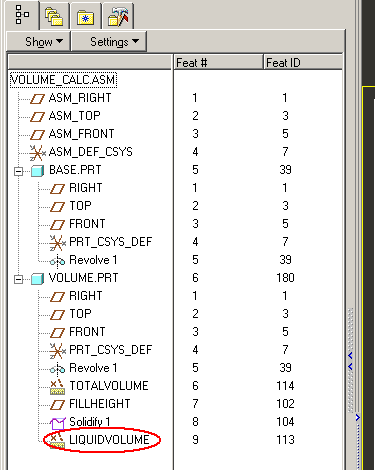The width and height of the screenshot is (375, 470).
Task: Select the VOLUME_CALC.ASM root node
Action: (63, 80)
